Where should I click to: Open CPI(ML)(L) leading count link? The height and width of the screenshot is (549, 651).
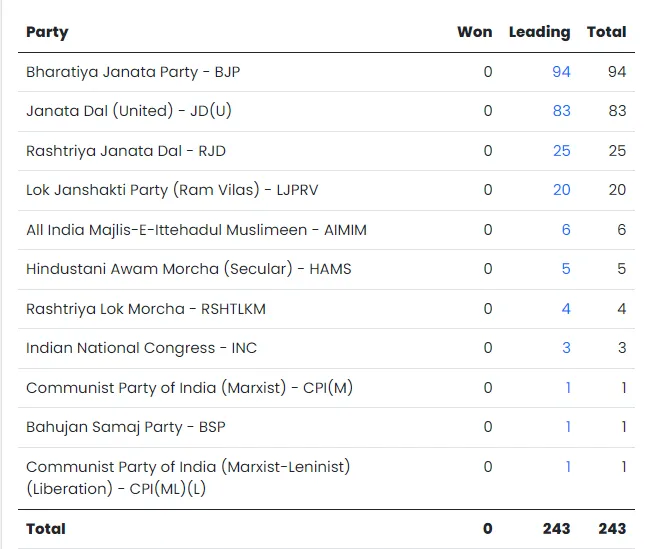(568, 467)
